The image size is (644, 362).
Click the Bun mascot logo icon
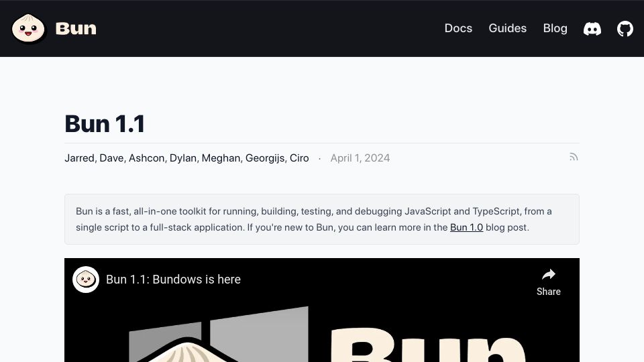pos(28,28)
